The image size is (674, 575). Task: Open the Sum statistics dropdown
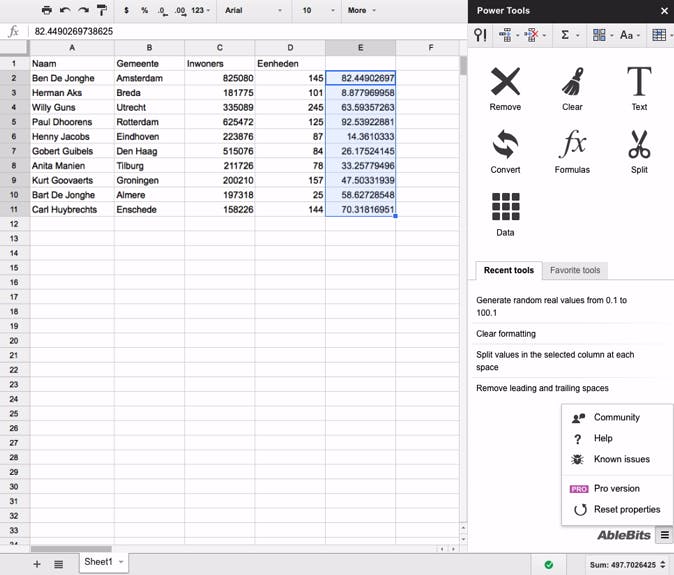click(x=628, y=565)
